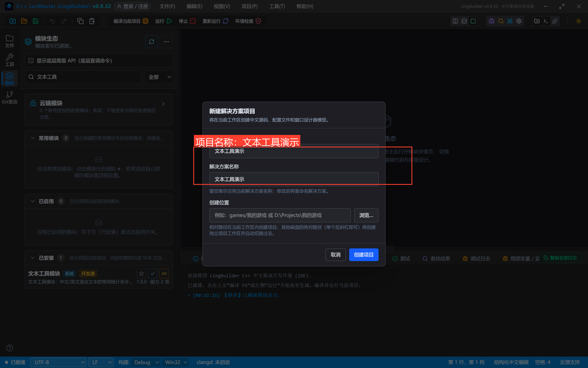Click the search magnifier icon in top toolbar
The image size is (588, 368).
[501, 21]
